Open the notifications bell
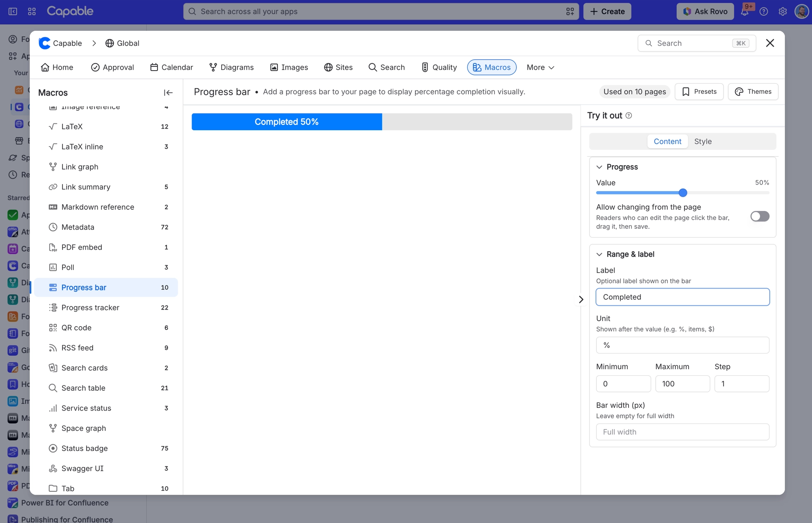 [745, 11]
